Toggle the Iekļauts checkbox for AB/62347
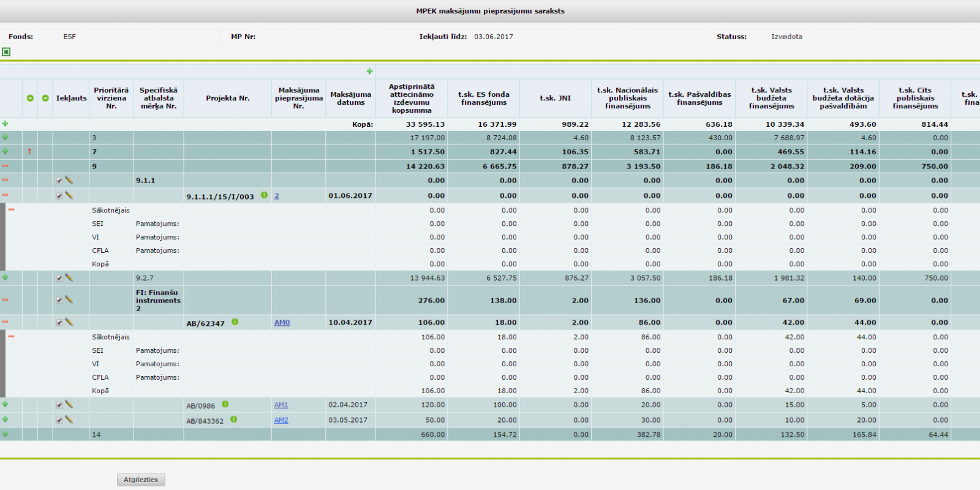Image resolution: width=980 pixels, height=490 pixels. [x=59, y=323]
